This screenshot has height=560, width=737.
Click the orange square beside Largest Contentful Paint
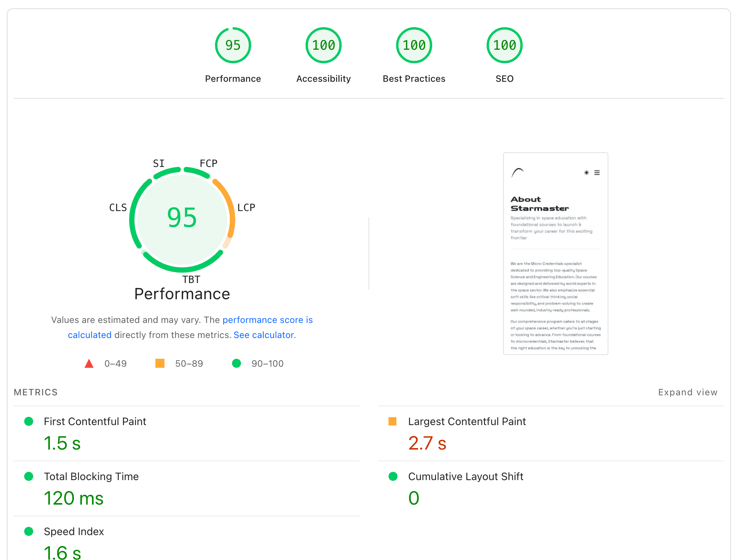tap(393, 421)
